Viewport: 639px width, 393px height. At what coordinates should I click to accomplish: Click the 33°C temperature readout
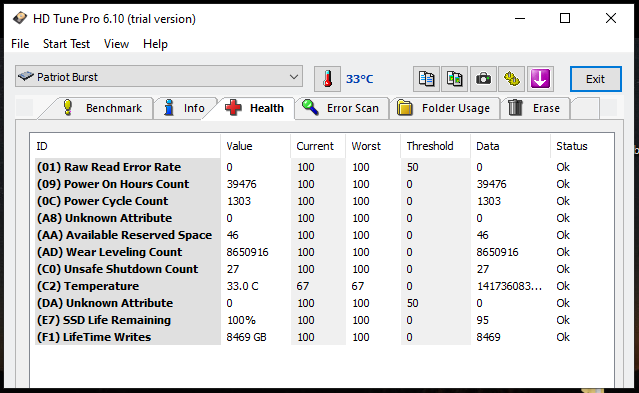pyautogui.click(x=359, y=79)
